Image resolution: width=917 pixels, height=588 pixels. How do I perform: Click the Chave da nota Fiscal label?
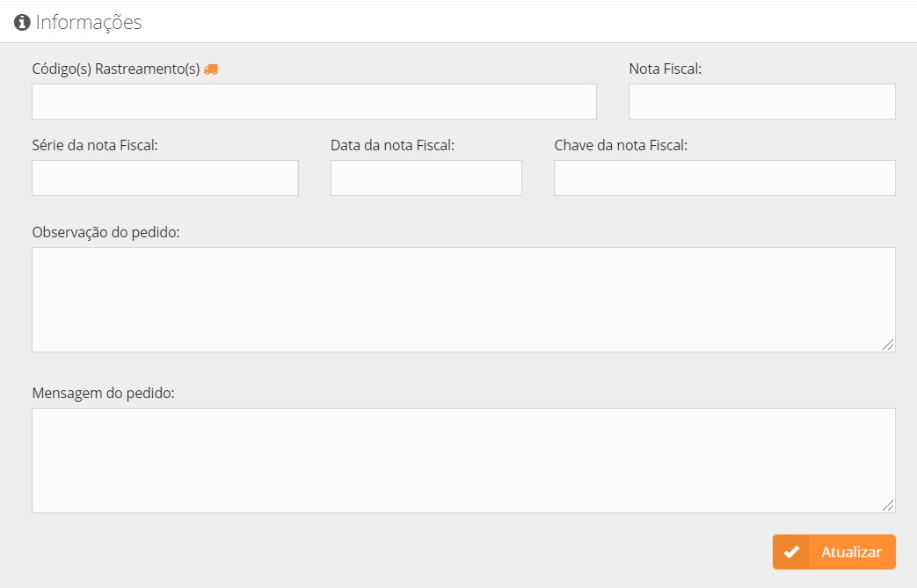click(620, 145)
